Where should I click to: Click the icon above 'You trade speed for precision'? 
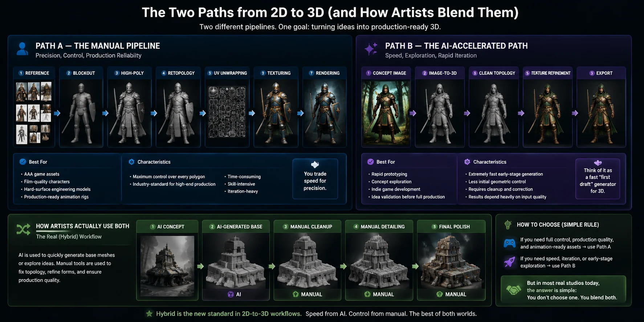coord(315,164)
